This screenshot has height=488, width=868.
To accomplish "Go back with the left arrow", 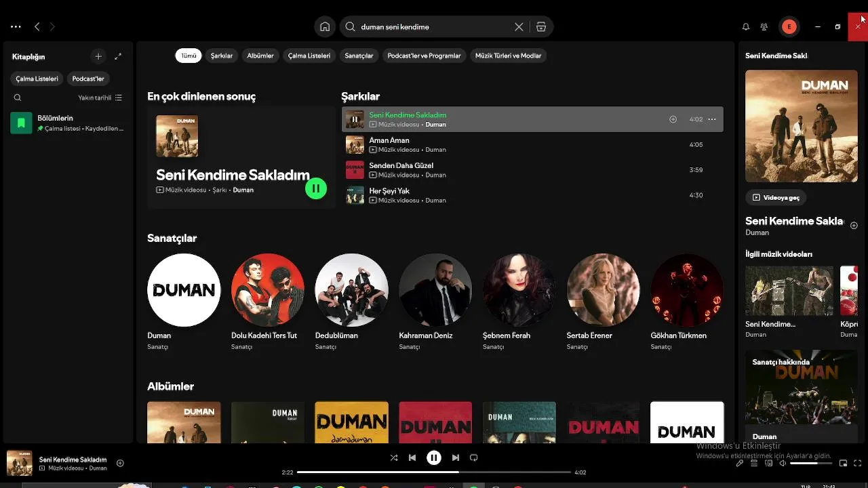I will point(37,27).
